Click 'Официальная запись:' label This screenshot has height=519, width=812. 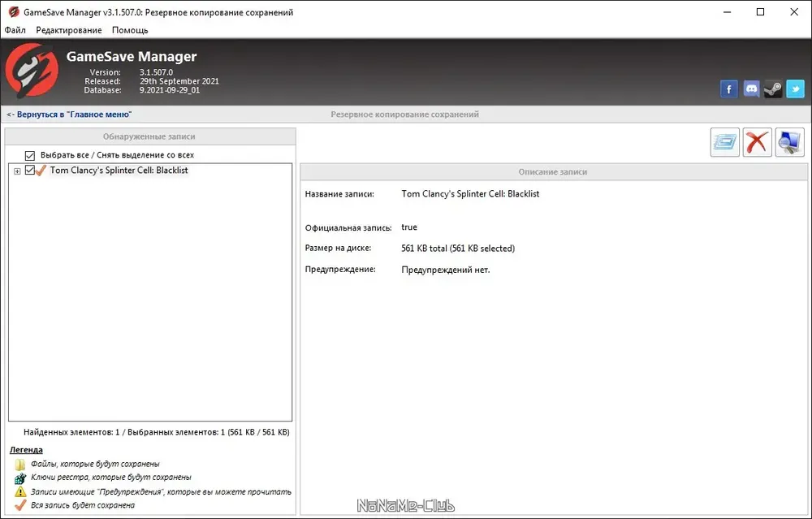click(348, 227)
